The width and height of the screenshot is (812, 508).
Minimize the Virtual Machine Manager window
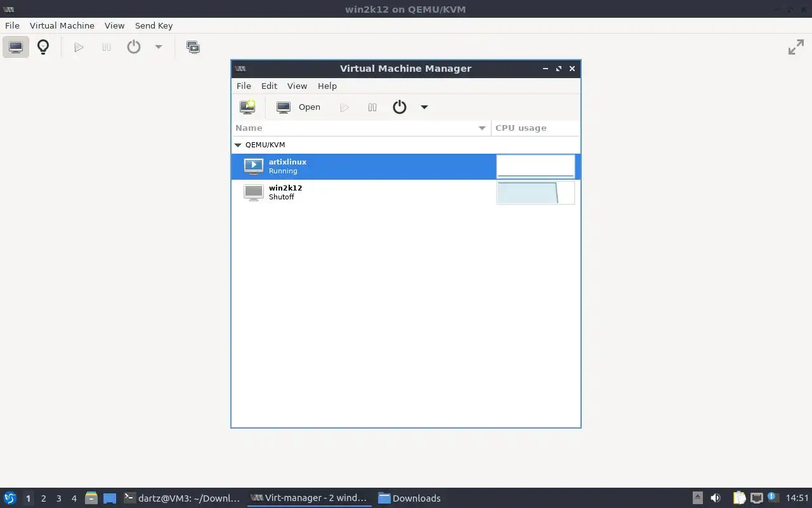click(546, 69)
